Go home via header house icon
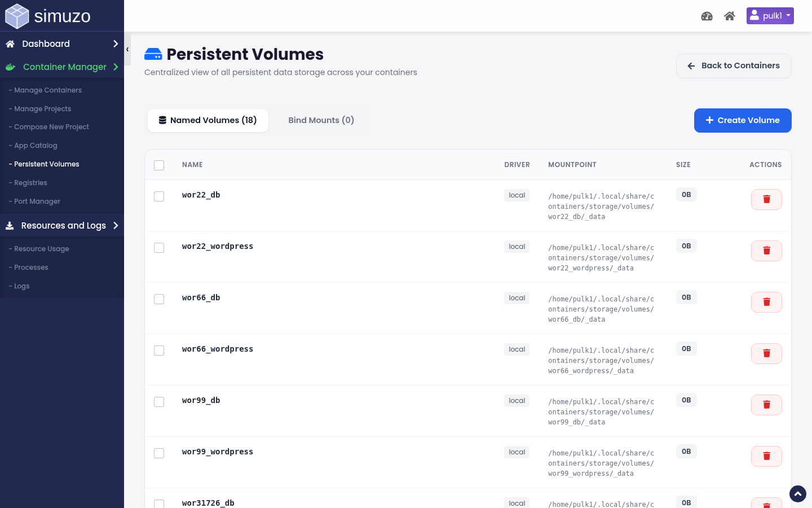Image resolution: width=812 pixels, height=508 pixels. 730,16
